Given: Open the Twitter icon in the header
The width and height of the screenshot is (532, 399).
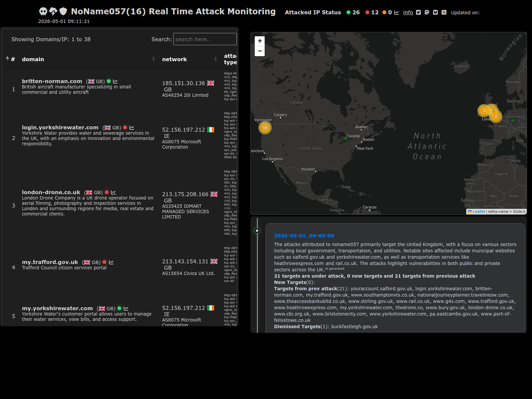Looking at the screenshot, I should (418, 12).
